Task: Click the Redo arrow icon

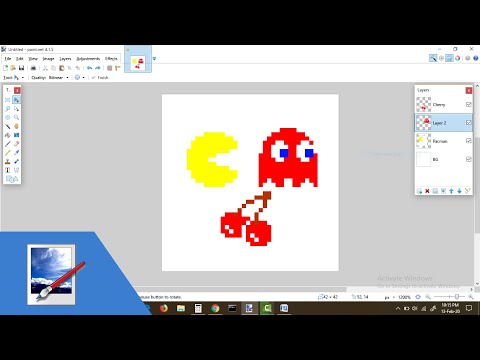Action: [98, 68]
